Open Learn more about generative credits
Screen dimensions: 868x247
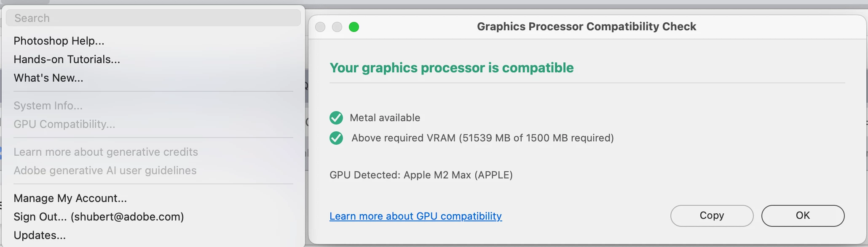point(106,152)
